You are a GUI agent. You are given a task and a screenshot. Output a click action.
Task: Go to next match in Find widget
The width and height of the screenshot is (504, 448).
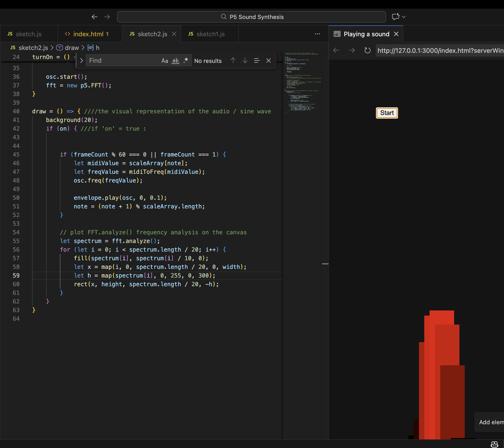coord(245,61)
